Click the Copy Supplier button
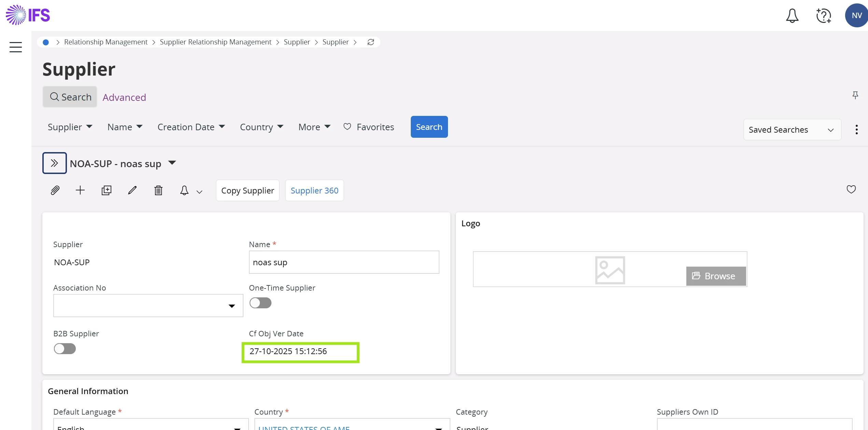Viewport: 868px width, 430px height. 248,190
